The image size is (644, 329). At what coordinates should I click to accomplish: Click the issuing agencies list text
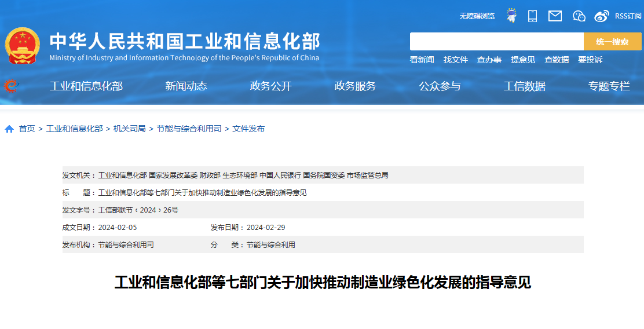click(243, 176)
